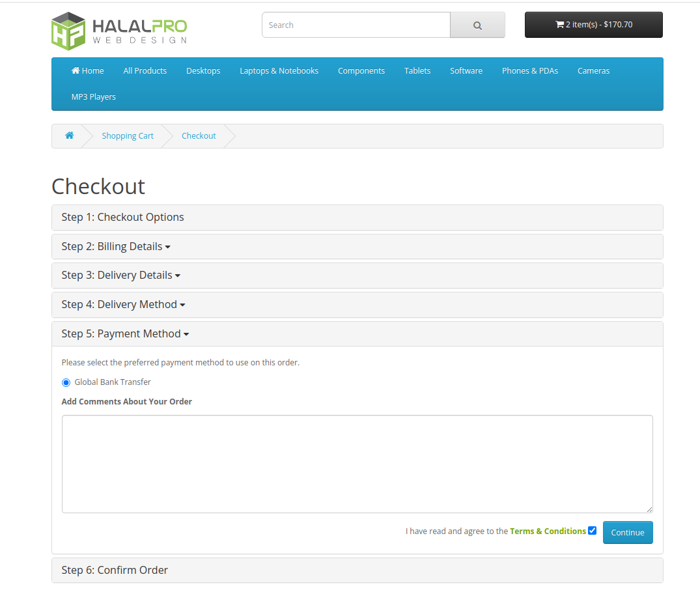The height and width of the screenshot is (594, 700).
Task: Open the Laptops & Notebooks menu
Action: point(279,70)
